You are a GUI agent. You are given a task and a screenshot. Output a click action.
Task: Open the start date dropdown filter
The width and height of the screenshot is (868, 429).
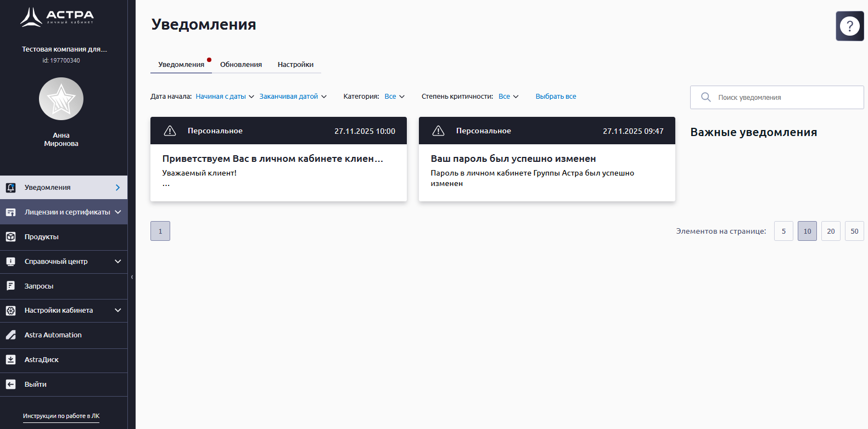225,97
